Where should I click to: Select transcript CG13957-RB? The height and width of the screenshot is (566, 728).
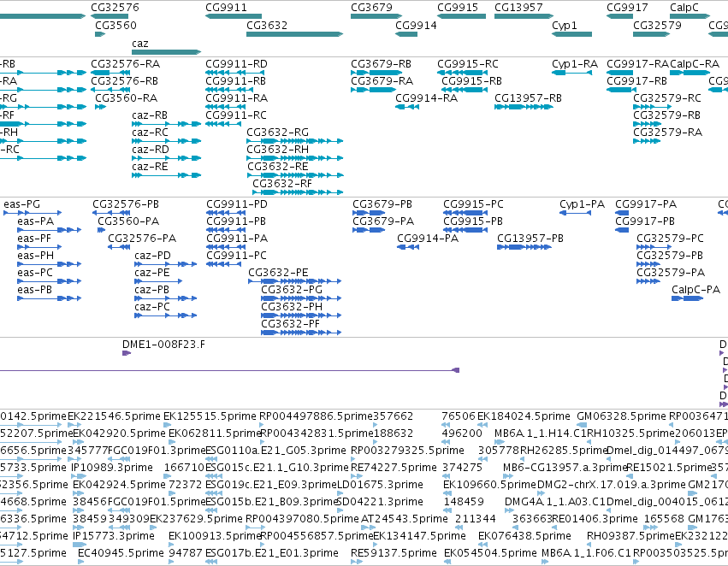pyautogui.click(x=524, y=107)
